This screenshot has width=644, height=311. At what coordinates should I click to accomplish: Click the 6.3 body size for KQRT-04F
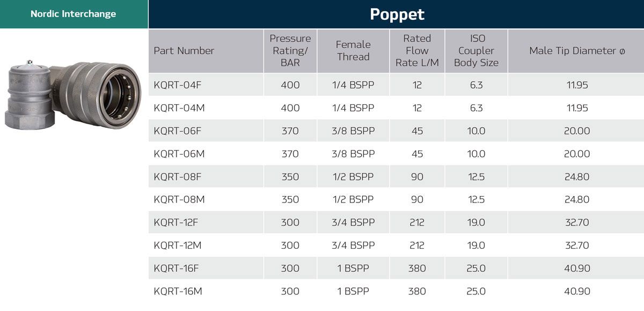(476, 85)
